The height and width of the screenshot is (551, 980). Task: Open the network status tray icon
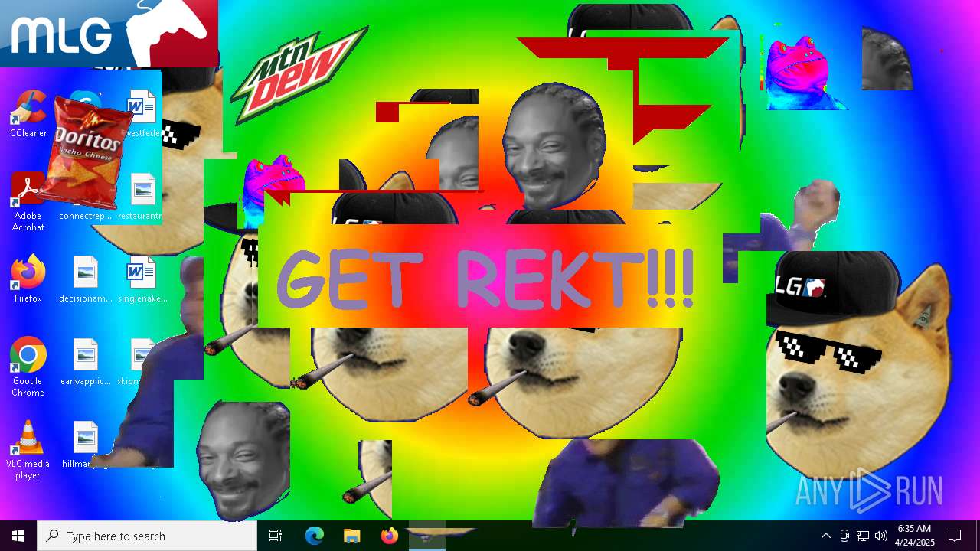pyautogui.click(x=863, y=536)
